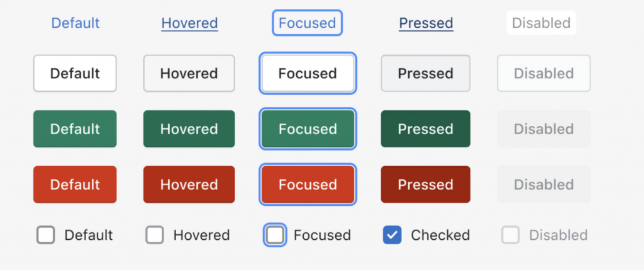Screen dimensions: 644x270
Task: Uncheck the blue Checked checkbox
Action: tap(392, 235)
